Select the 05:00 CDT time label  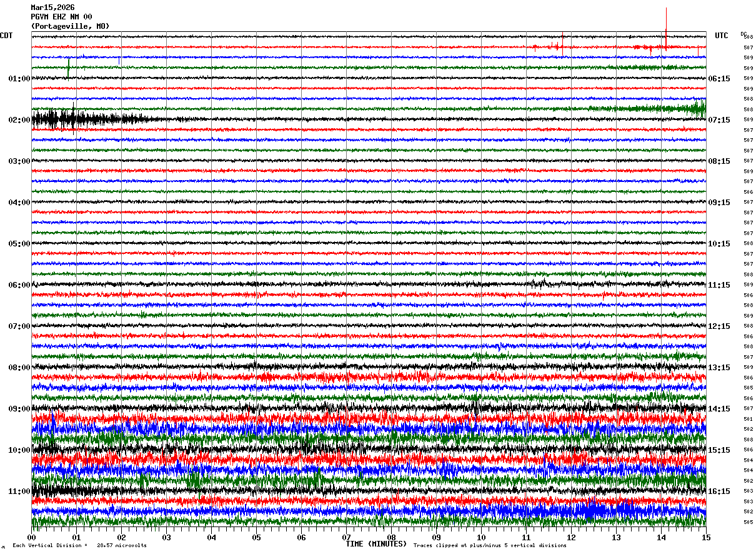(x=19, y=244)
